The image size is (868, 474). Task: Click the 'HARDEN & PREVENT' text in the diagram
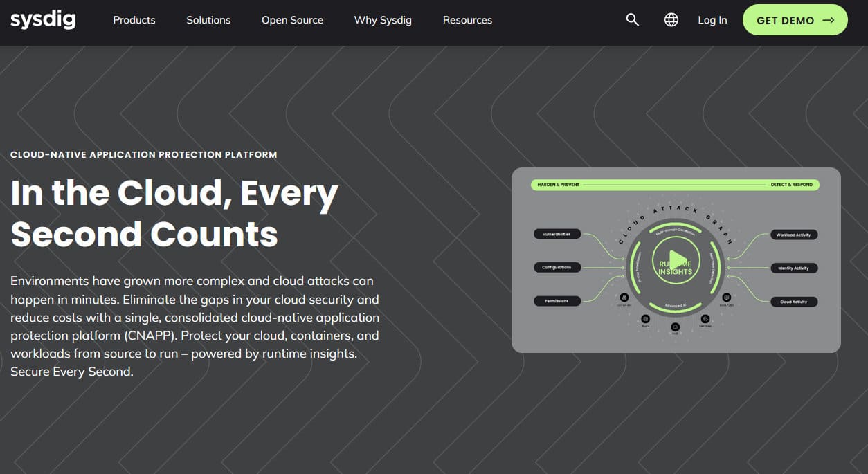[559, 185]
